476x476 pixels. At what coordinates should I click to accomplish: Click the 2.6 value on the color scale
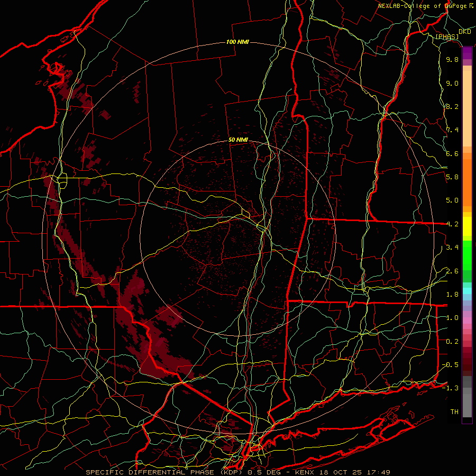tap(452, 271)
